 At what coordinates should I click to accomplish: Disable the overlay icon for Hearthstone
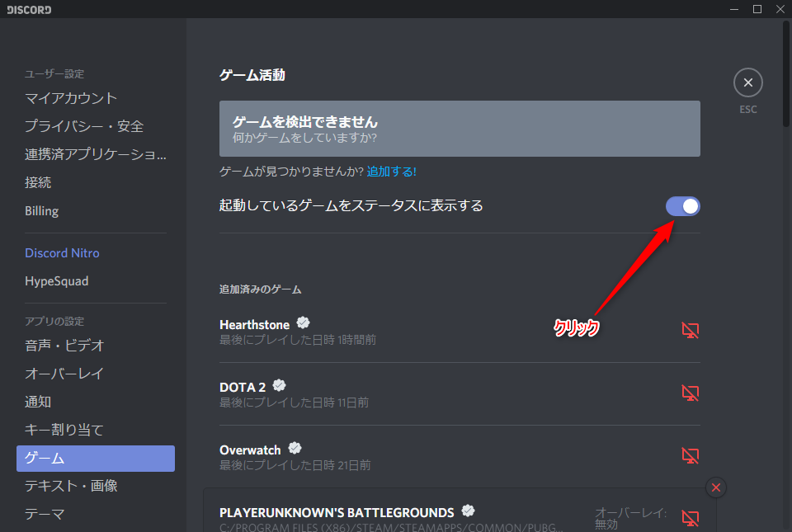tap(690, 330)
